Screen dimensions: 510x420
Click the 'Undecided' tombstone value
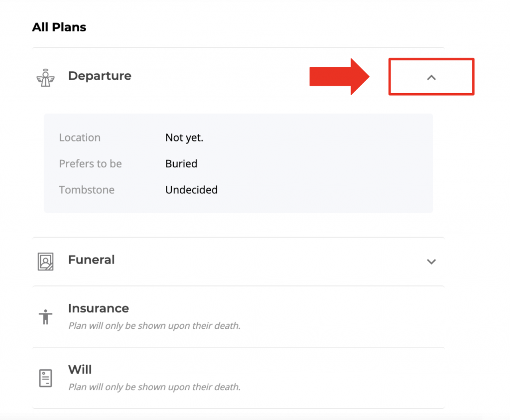192,190
